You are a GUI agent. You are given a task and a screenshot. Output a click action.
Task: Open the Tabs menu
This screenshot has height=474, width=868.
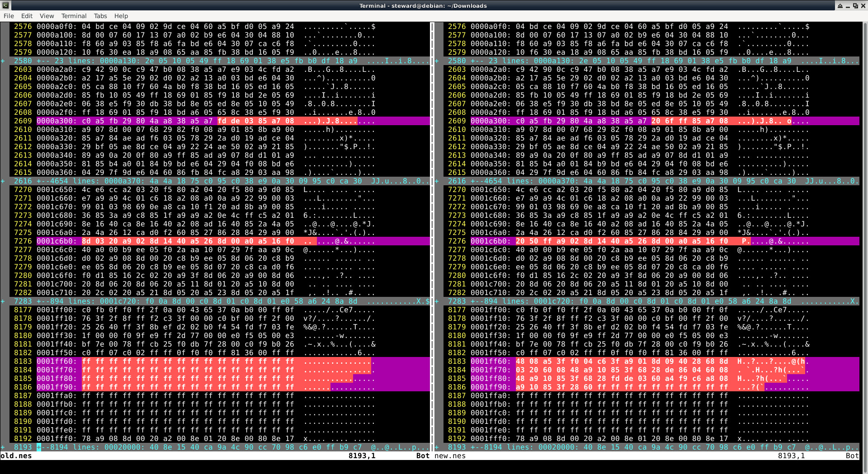[100, 16]
